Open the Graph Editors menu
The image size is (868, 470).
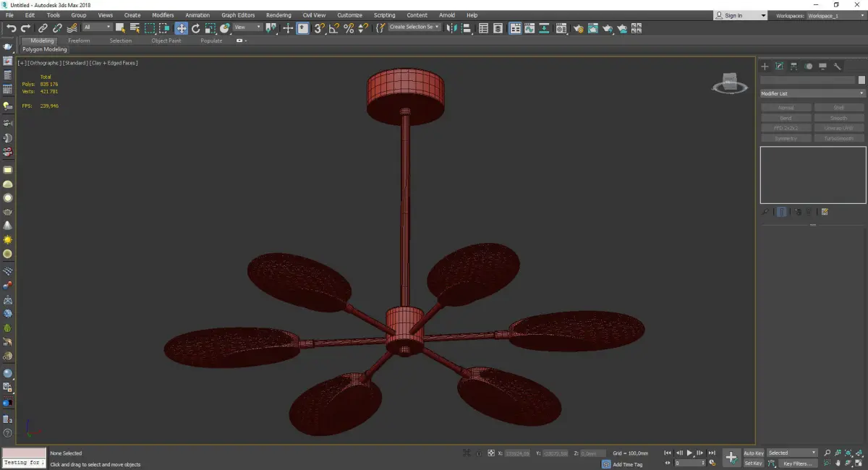tap(239, 15)
